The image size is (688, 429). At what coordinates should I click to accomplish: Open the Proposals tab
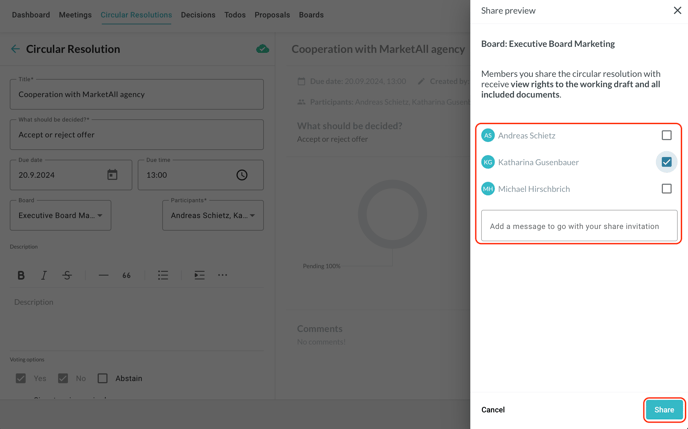pyautogui.click(x=272, y=15)
